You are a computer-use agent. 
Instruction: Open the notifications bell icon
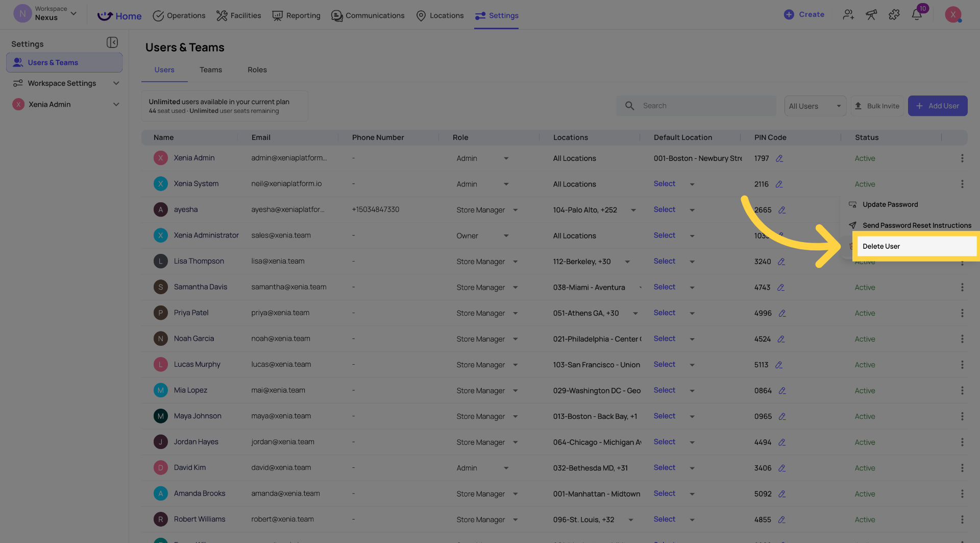[x=917, y=15]
